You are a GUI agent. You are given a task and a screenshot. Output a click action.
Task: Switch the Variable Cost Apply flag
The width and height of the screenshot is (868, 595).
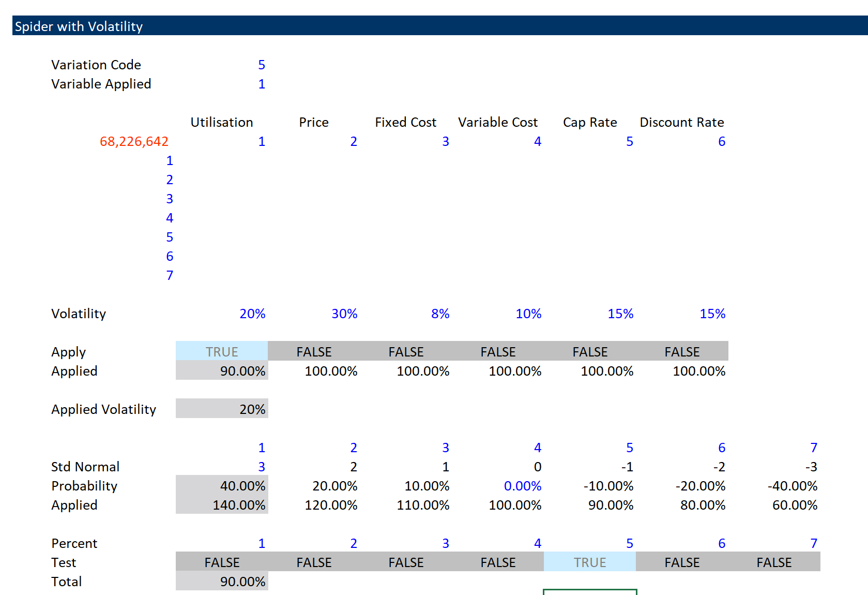click(497, 351)
